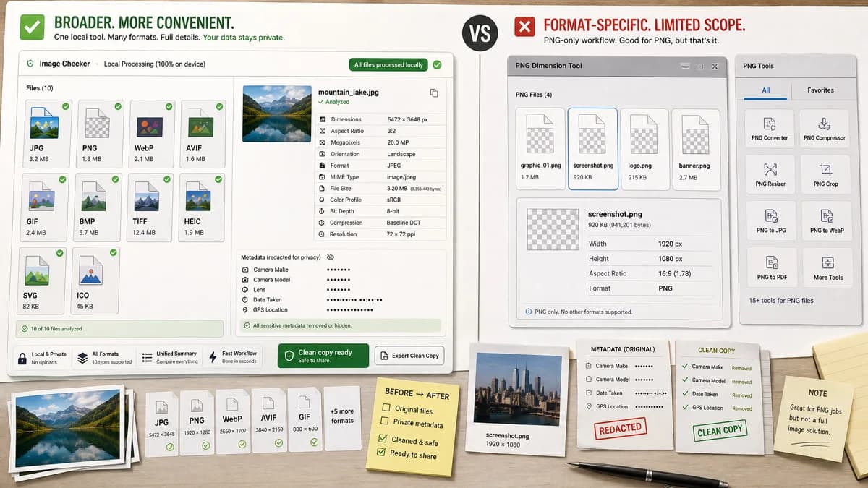The width and height of the screenshot is (868, 488).
Task: Select the ICO file tile
Action: click(x=95, y=281)
